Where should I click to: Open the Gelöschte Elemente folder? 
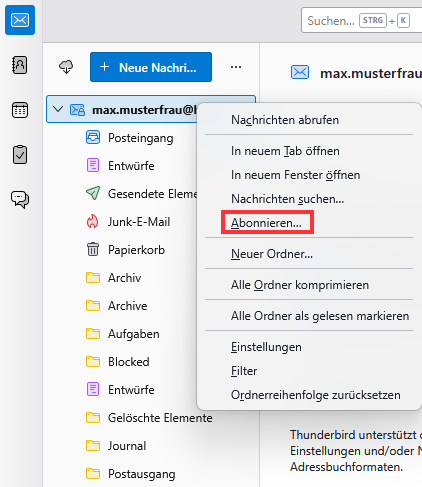[x=160, y=418]
